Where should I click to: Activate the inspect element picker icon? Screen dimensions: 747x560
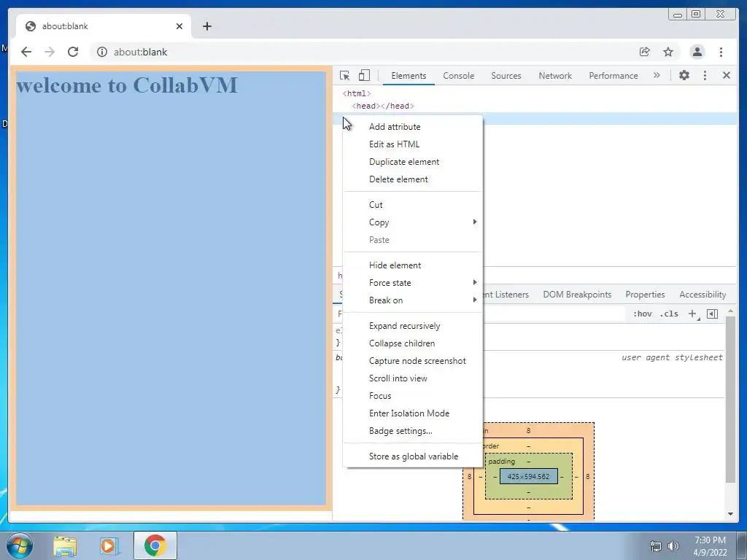345,75
